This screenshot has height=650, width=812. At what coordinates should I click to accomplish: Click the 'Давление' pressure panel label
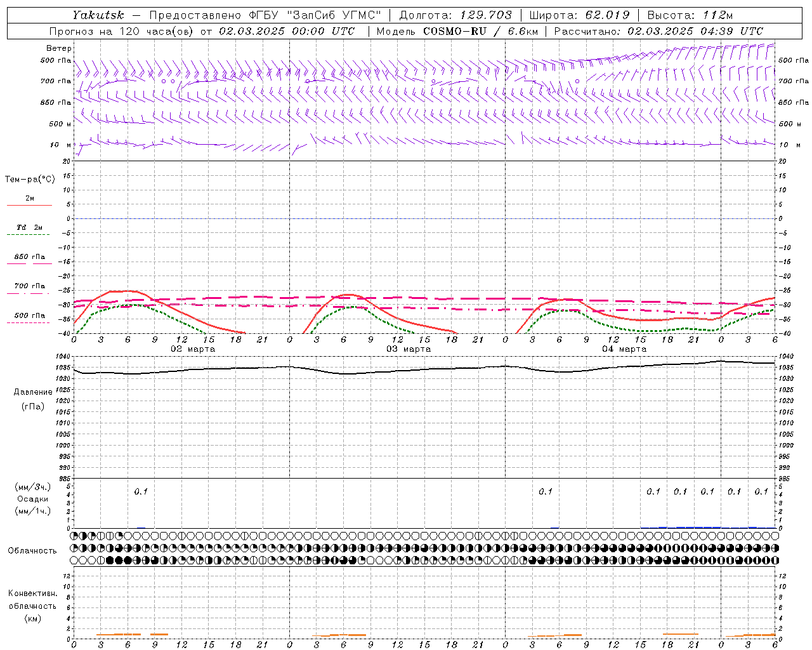point(32,392)
